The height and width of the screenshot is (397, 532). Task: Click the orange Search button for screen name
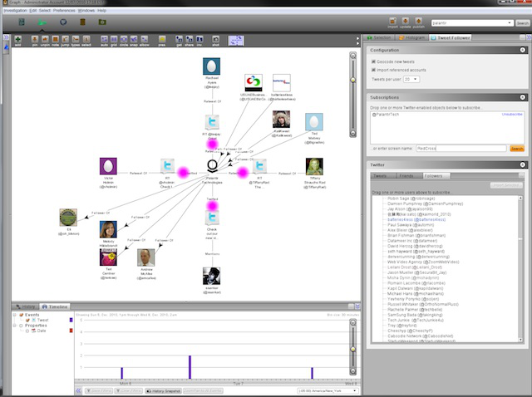point(517,149)
